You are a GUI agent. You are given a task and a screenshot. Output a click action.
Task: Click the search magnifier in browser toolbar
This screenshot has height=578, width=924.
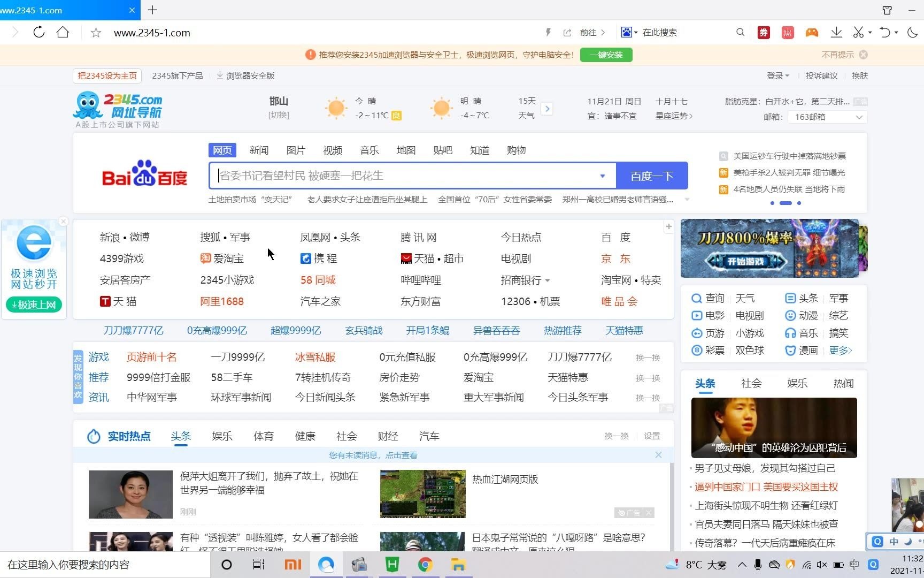click(x=740, y=32)
